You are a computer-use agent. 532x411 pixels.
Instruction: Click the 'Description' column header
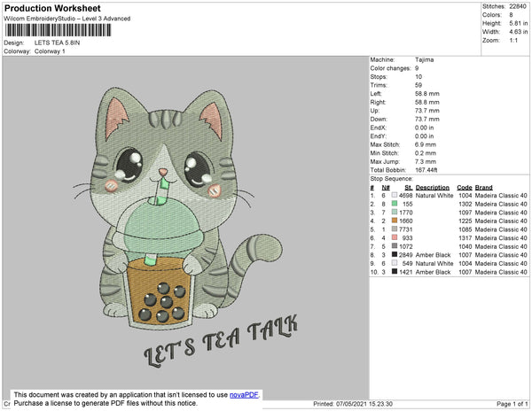tap(433, 188)
